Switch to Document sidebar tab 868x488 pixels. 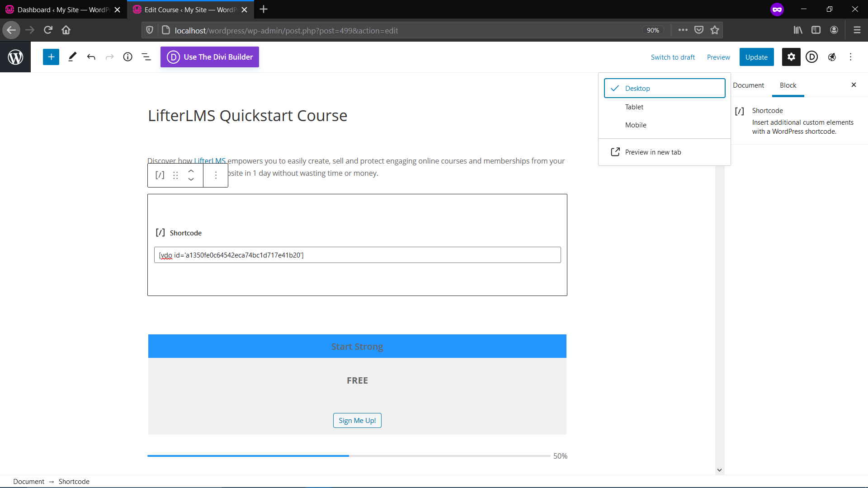tap(748, 85)
